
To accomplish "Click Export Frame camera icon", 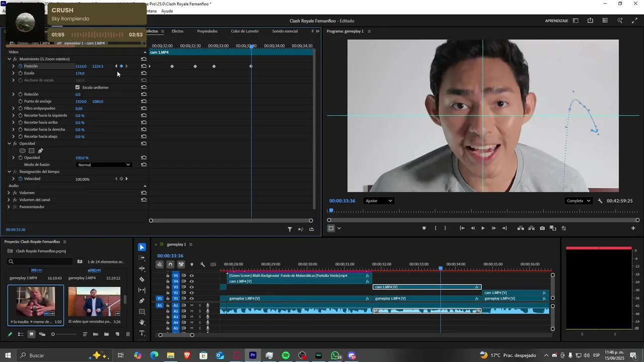I will (x=542, y=228).
